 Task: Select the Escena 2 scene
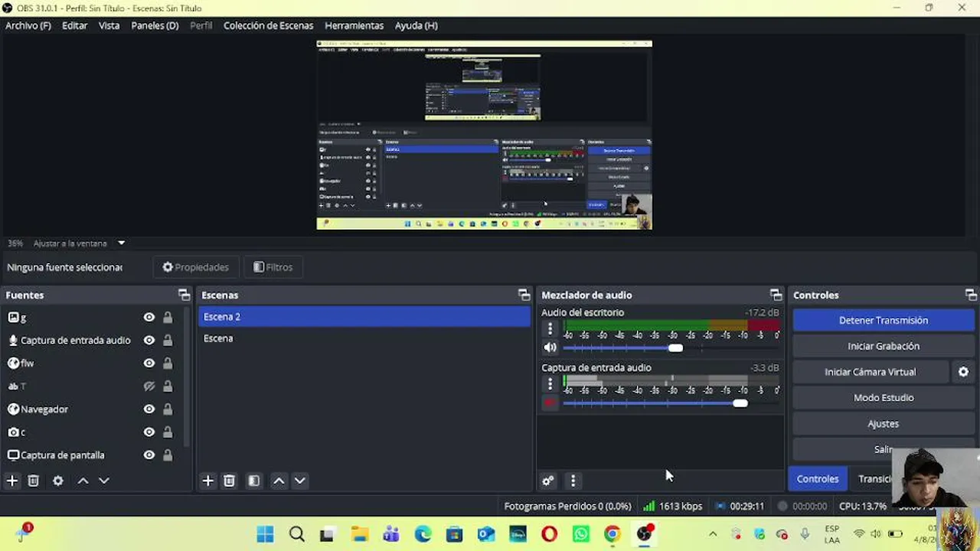point(364,317)
